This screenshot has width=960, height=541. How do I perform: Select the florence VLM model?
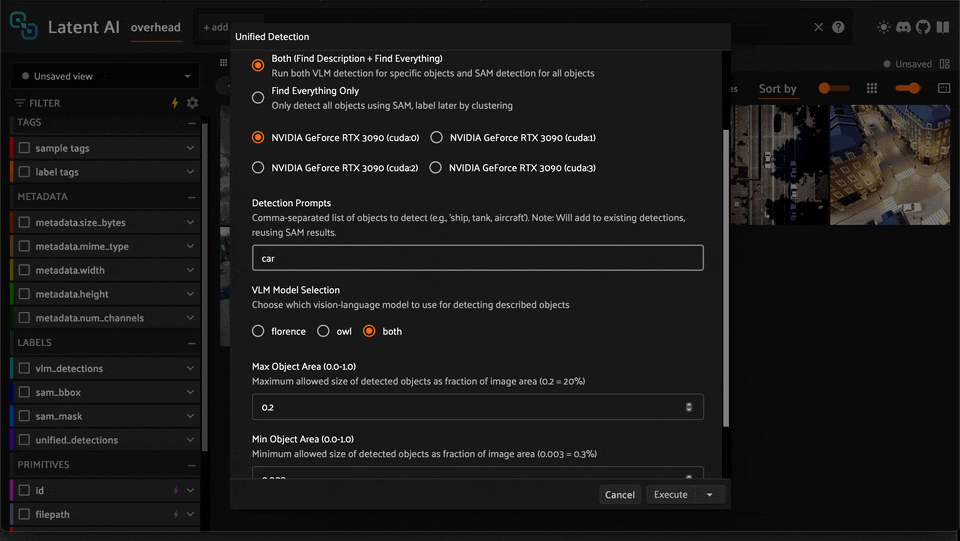258,331
